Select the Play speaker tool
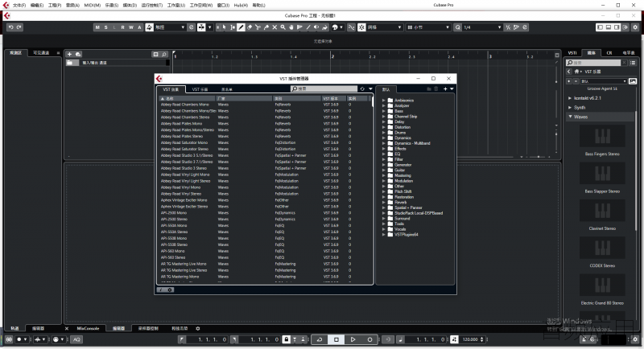 316,27
